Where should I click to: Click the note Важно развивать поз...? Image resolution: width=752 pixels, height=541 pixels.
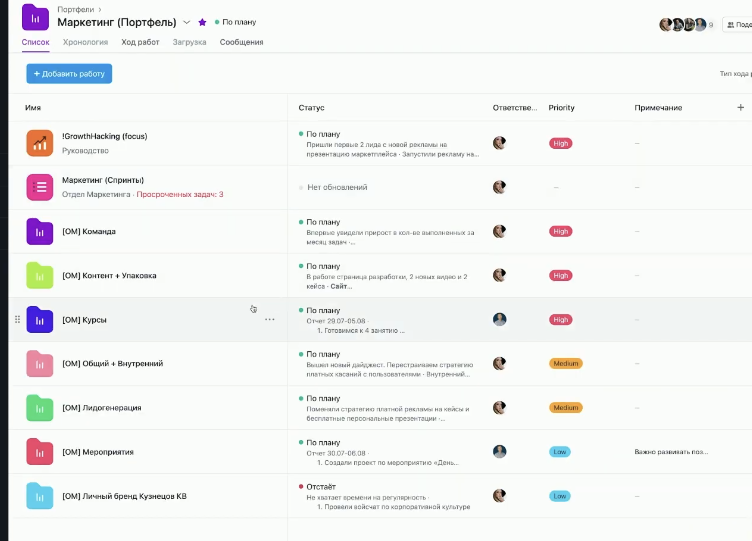click(x=671, y=452)
